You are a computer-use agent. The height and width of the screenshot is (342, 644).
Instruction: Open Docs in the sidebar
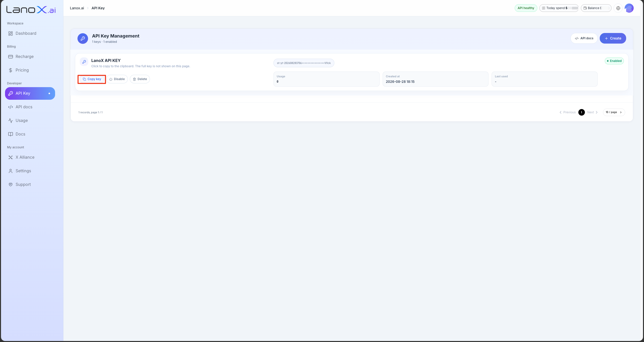pyautogui.click(x=30, y=134)
